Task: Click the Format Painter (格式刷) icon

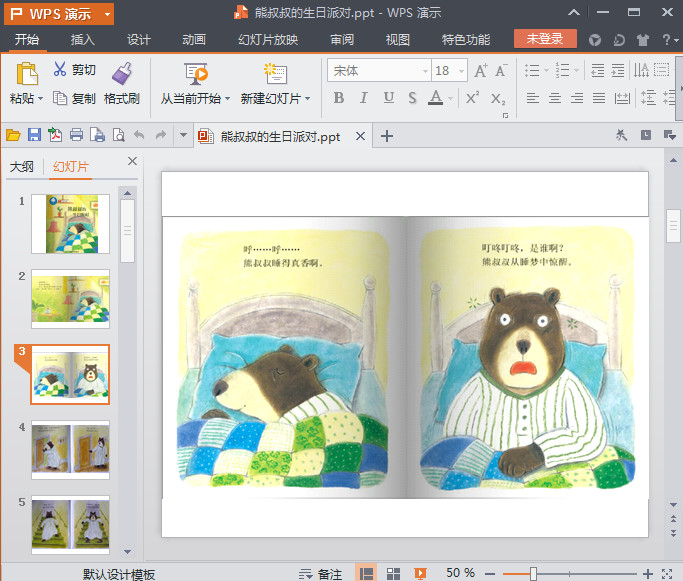Action: click(122, 73)
